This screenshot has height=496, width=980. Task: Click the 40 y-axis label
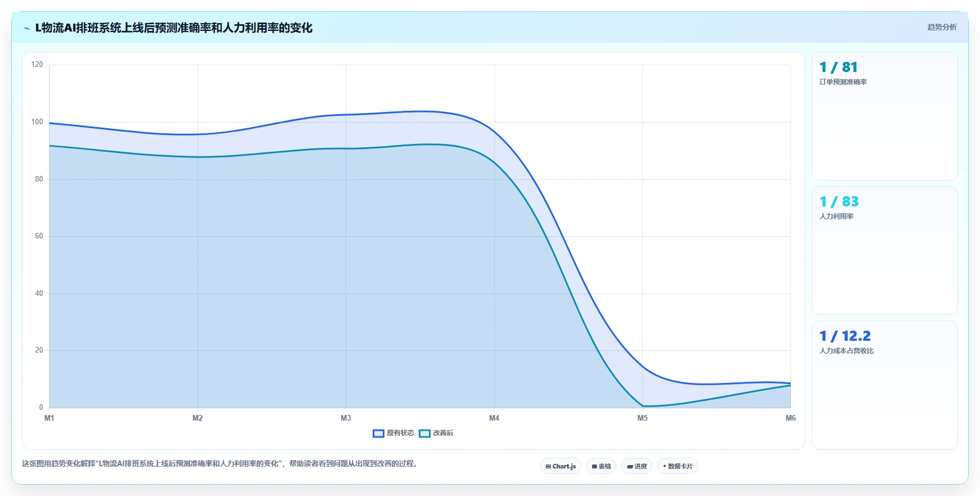[39, 294]
